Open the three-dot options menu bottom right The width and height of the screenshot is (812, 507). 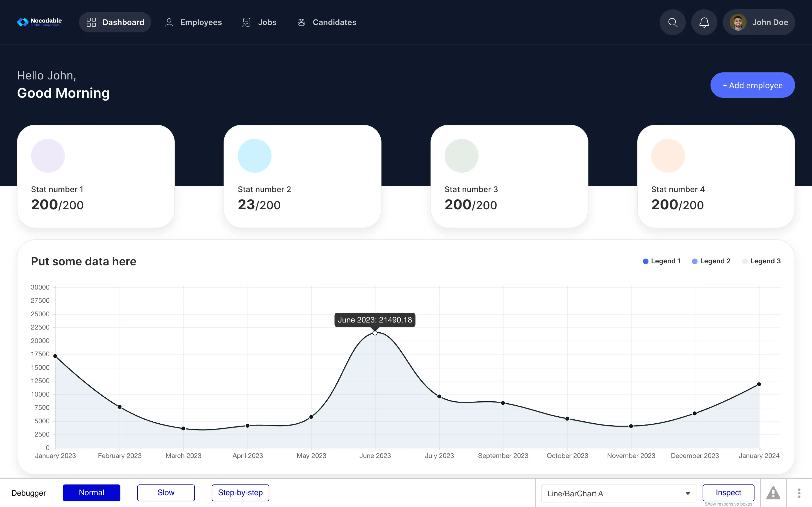click(799, 493)
